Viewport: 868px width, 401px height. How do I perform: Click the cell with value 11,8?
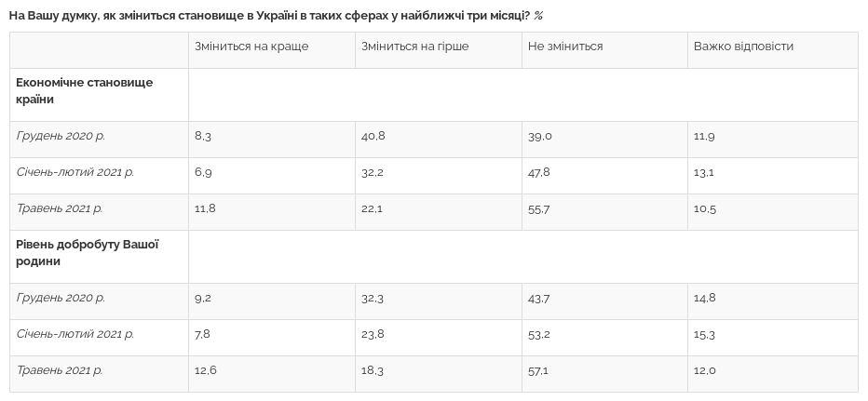coord(205,208)
